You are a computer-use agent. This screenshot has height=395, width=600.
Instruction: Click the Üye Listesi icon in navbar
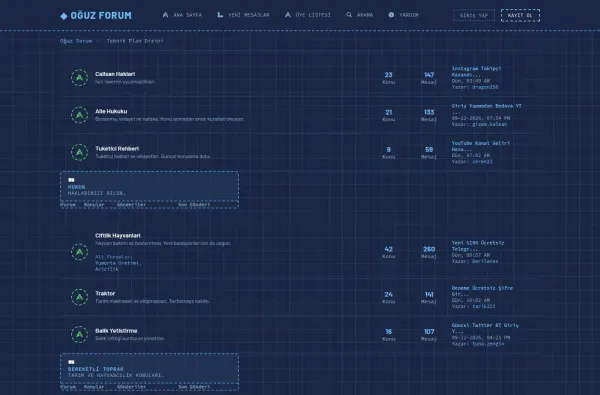288,15
